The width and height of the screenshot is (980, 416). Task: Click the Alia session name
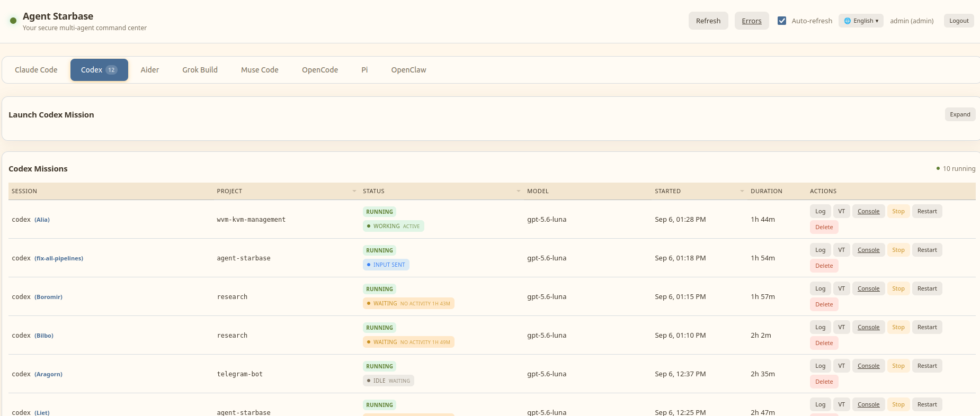[x=42, y=220]
